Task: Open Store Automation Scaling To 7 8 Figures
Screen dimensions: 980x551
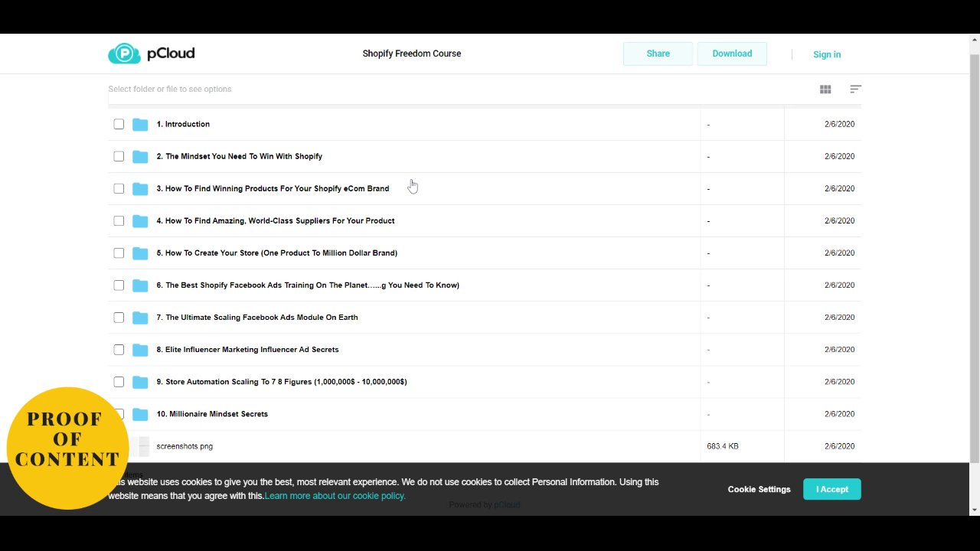Action: click(282, 381)
